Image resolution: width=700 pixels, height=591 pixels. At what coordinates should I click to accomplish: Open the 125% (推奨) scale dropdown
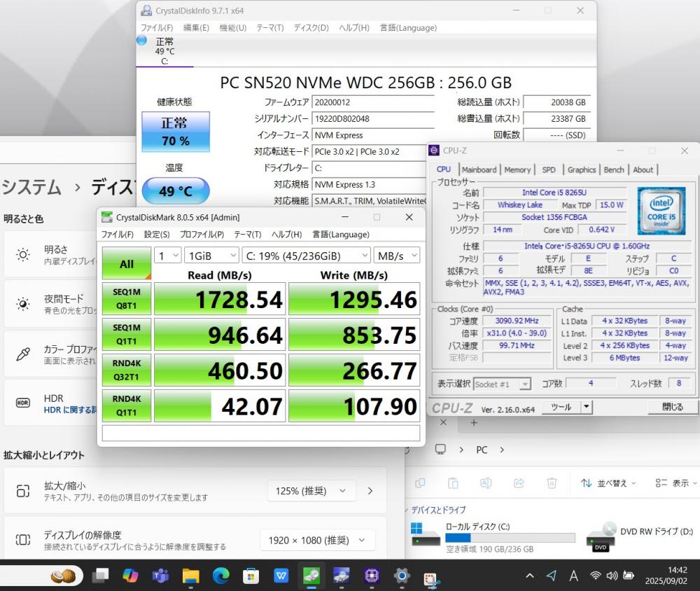[x=311, y=491]
